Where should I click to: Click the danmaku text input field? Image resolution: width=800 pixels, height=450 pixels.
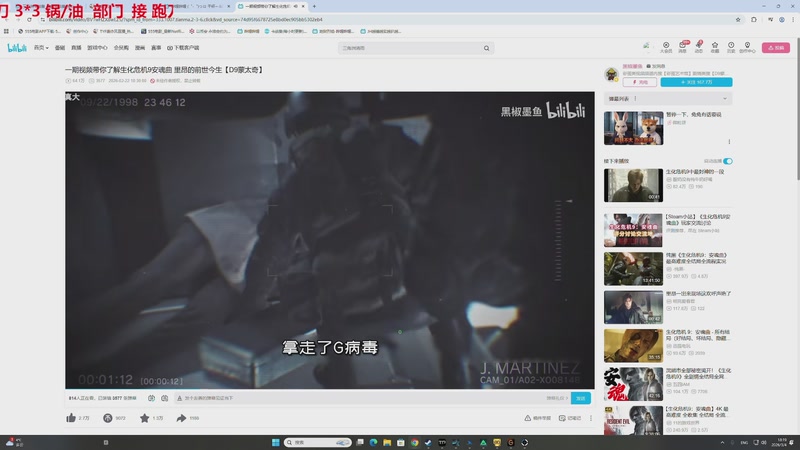tap(360, 398)
